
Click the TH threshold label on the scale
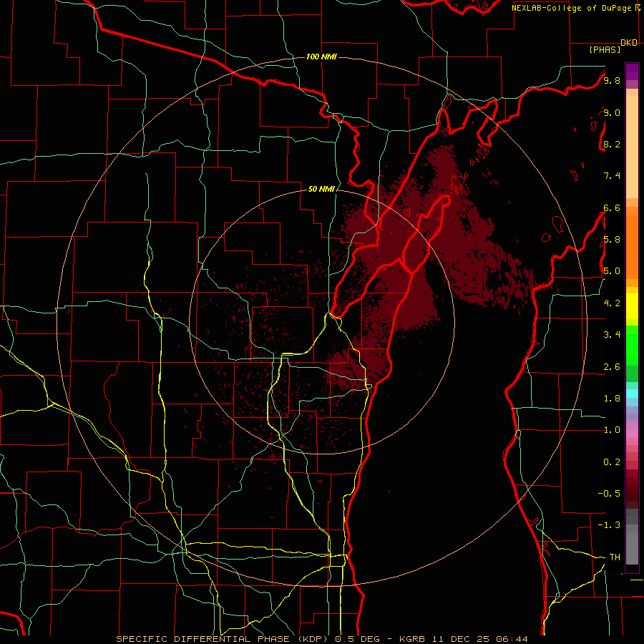pos(615,557)
